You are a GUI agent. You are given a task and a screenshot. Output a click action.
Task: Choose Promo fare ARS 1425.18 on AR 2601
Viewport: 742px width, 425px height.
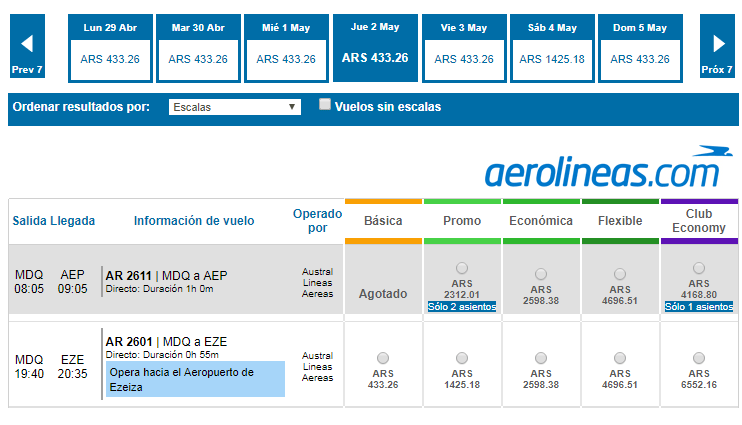point(461,358)
